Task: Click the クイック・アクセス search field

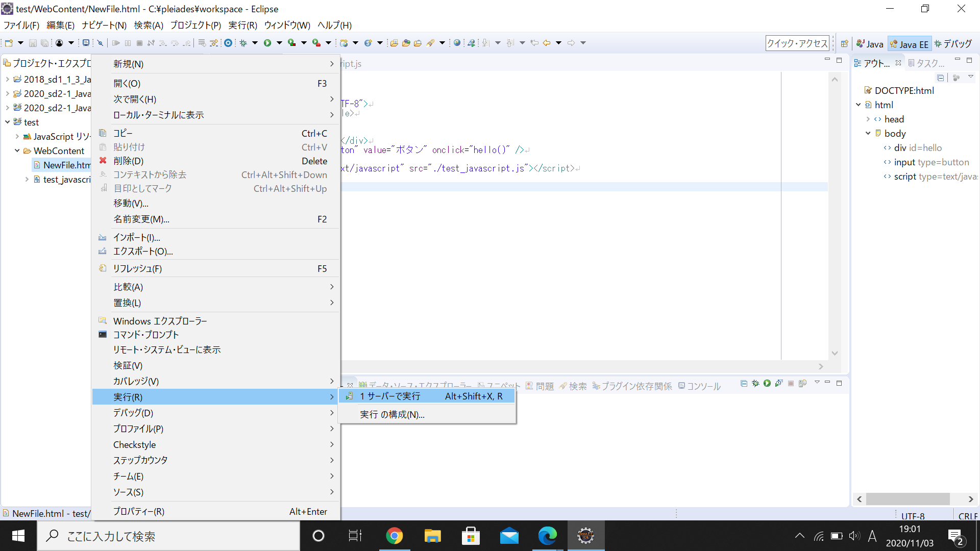Action: (x=797, y=43)
